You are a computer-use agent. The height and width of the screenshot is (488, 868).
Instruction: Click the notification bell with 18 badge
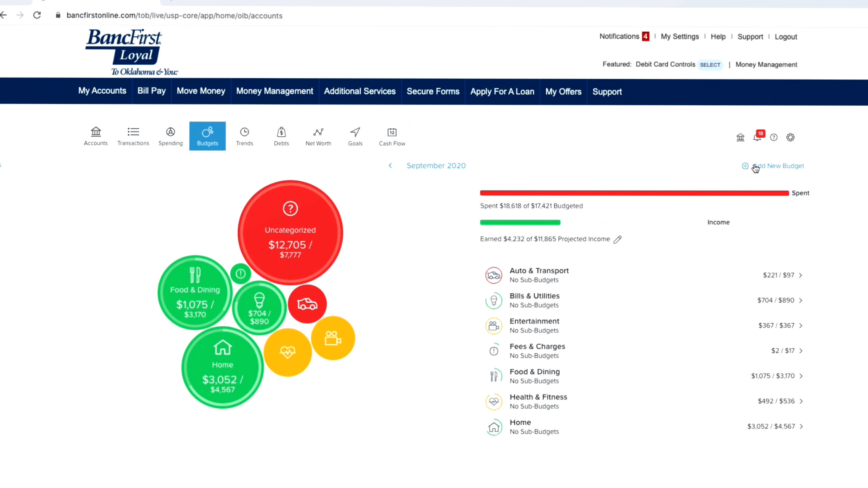click(757, 137)
